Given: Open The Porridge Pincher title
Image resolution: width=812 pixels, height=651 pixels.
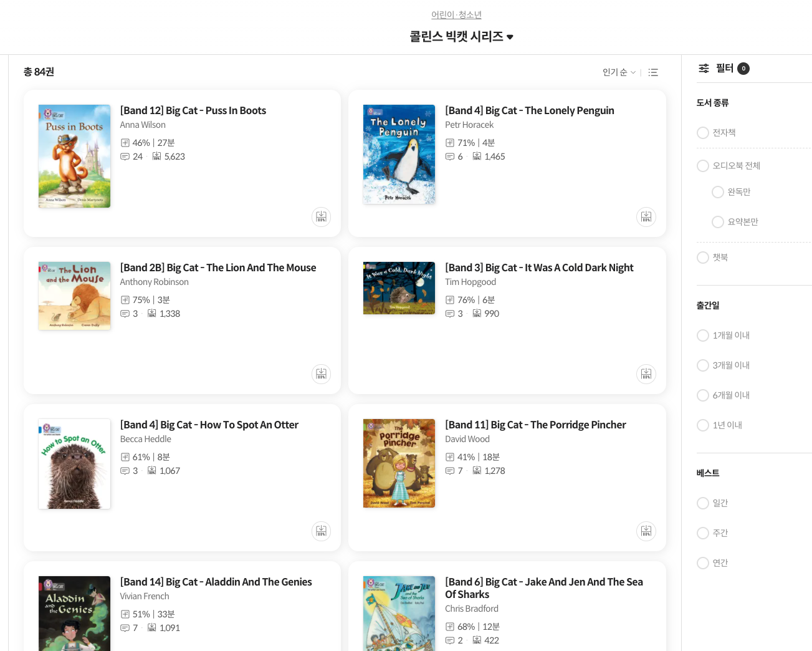Looking at the screenshot, I should pyautogui.click(x=535, y=425).
